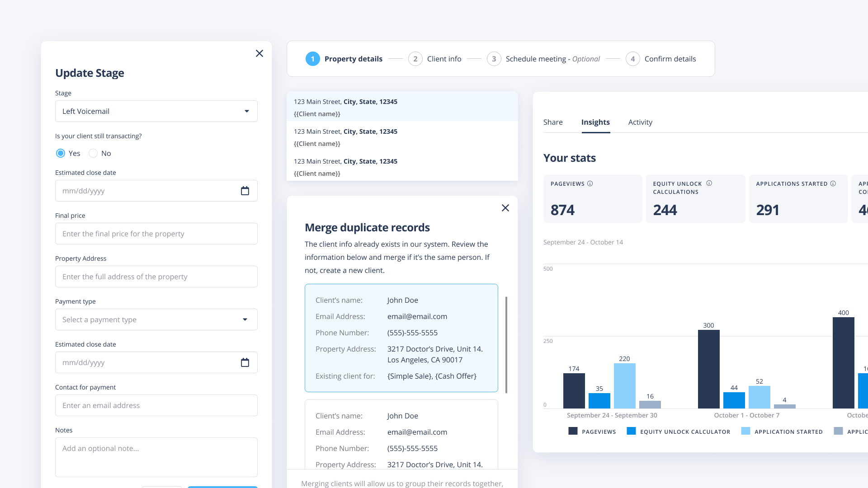Switch to the Share tab
868x488 pixels.
[x=552, y=122]
